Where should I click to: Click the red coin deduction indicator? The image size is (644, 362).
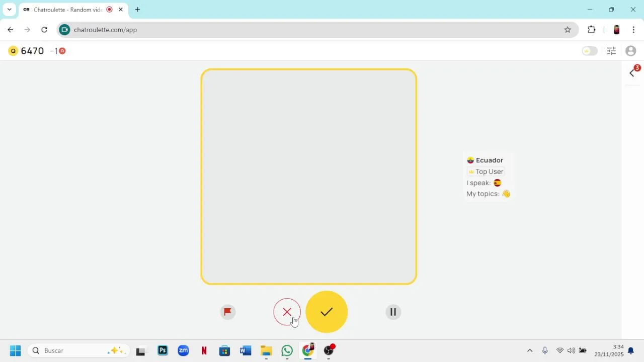[x=58, y=51]
